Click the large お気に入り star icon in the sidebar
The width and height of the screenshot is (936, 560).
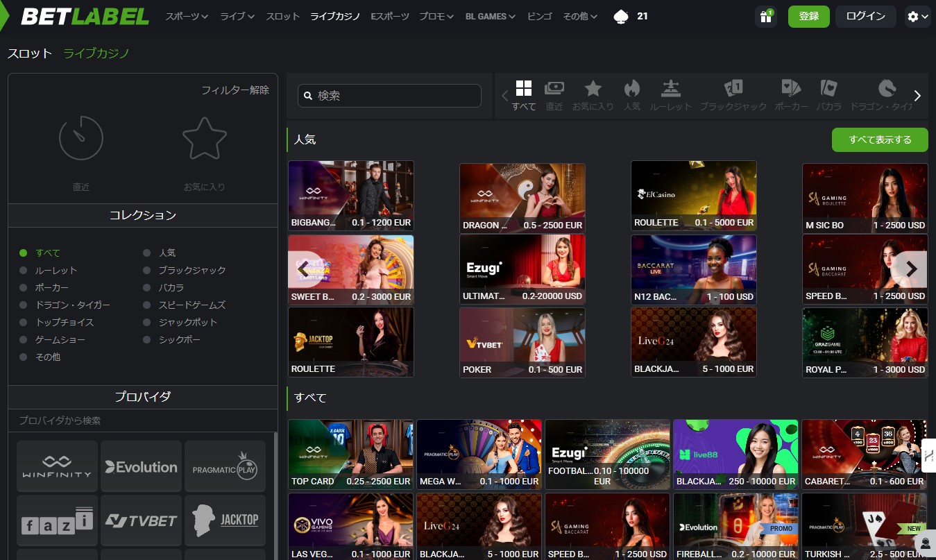click(x=204, y=137)
